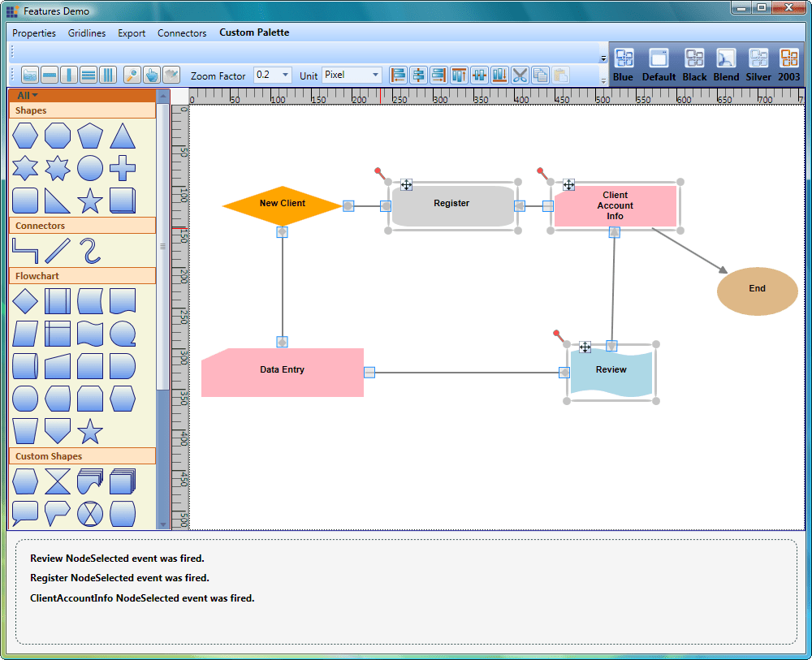This screenshot has height=660, width=812.
Task: Toggle the magnifier zoom tool
Action: pos(132,75)
